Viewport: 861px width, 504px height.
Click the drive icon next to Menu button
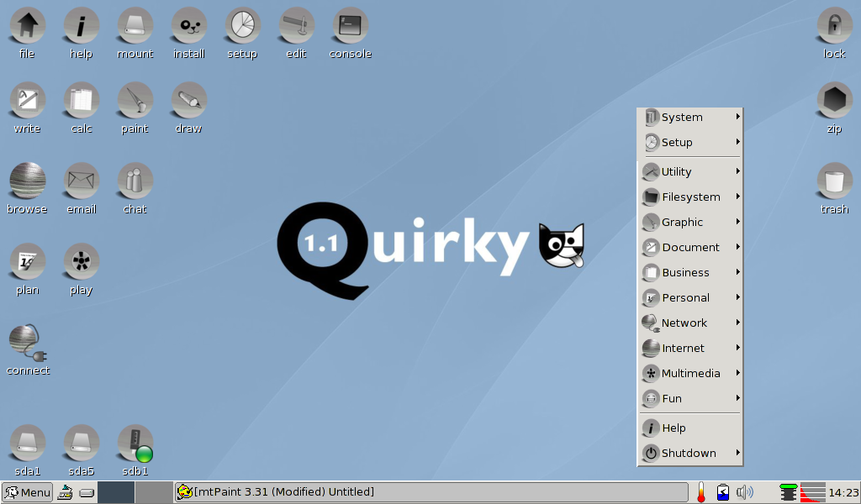point(87,492)
